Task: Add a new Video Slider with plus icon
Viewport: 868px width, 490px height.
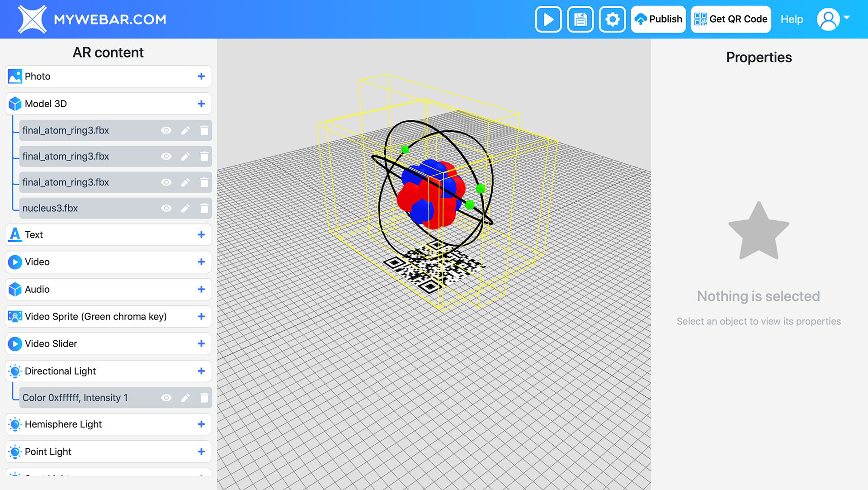Action: (201, 343)
